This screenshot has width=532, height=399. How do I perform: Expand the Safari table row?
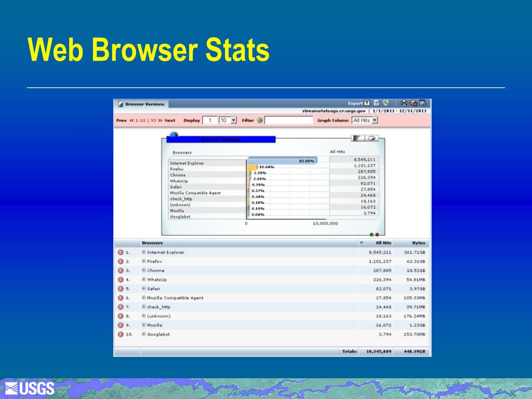(x=144, y=288)
